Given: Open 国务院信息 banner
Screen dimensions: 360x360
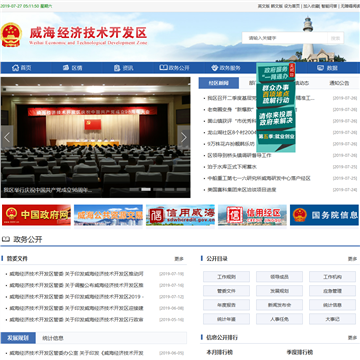Looking at the screenshot, I should pos(324,215).
